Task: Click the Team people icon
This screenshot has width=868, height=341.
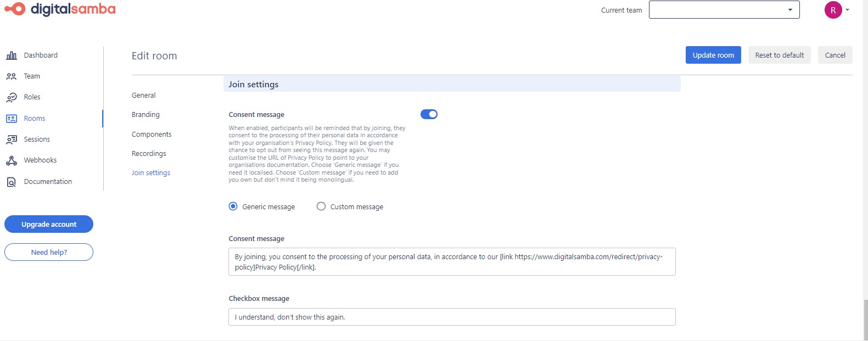Action: pyautogui.click(x=11, y=76)
